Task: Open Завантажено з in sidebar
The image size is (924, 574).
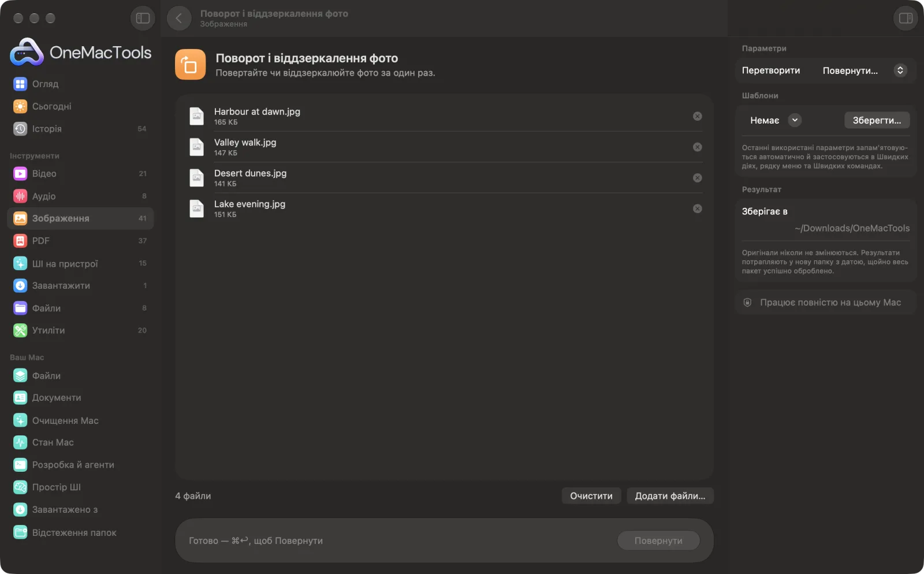Action: click(80, 510)
